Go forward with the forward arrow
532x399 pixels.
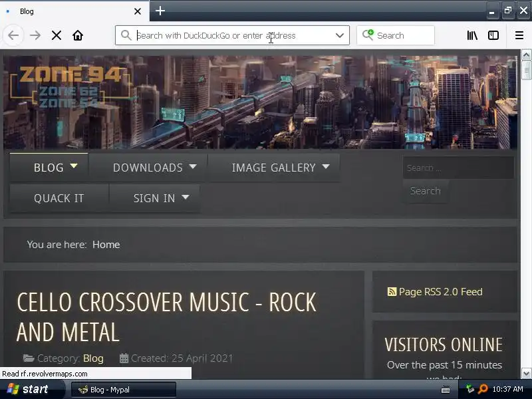point(35,35)
